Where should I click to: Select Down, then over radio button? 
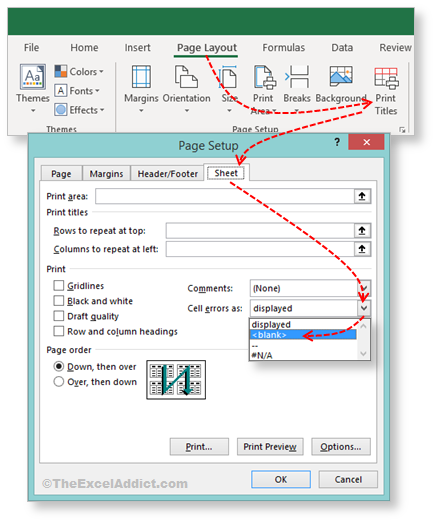click(59, 366)
